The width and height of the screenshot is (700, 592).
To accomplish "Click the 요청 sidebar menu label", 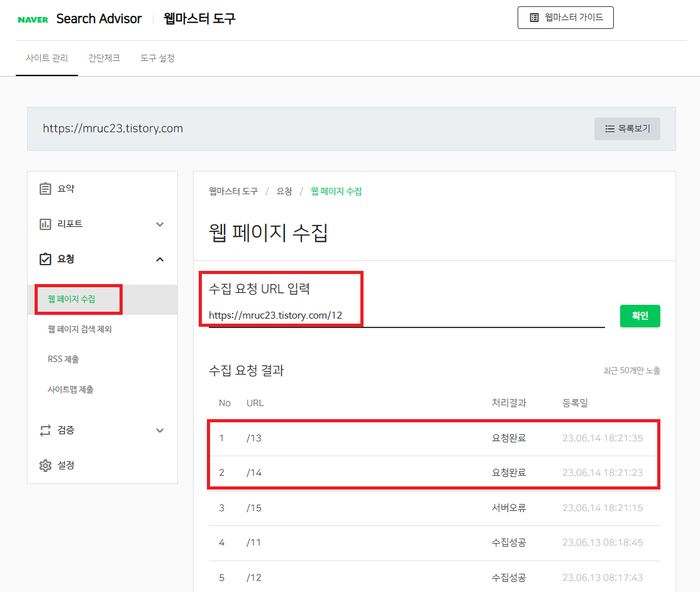I will tap(65, 259).
